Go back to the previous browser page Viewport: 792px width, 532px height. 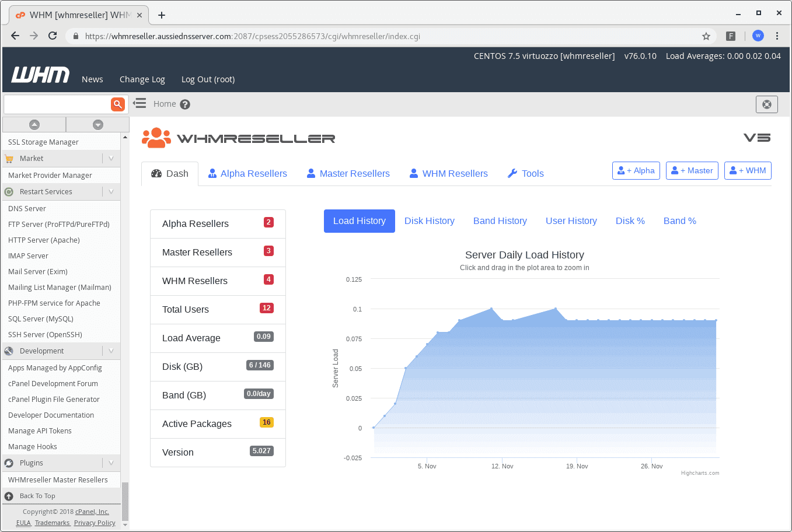(15, 36)
